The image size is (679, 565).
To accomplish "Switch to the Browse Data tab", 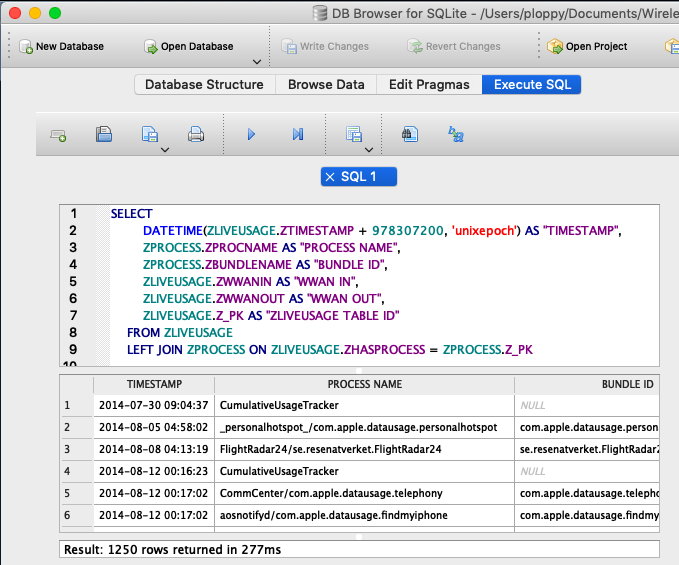I will pos(326,84).
